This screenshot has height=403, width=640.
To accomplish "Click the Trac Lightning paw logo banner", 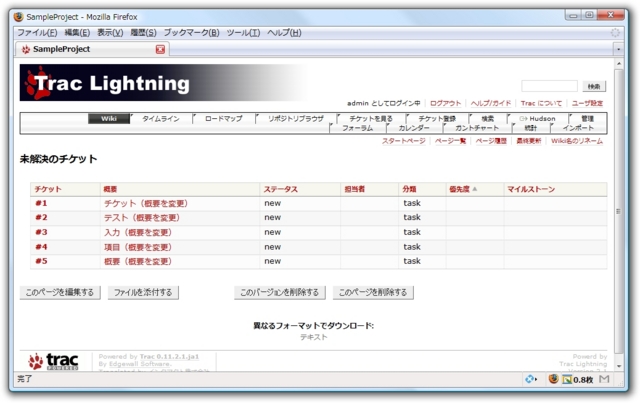I will [x=163, y=83].
